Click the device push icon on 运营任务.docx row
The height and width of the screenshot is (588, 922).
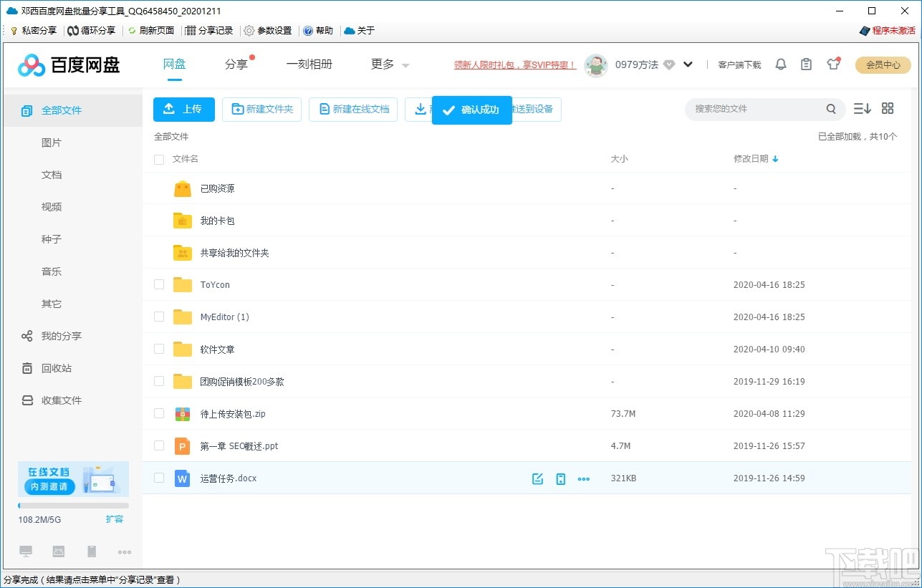tap(561, 478)
